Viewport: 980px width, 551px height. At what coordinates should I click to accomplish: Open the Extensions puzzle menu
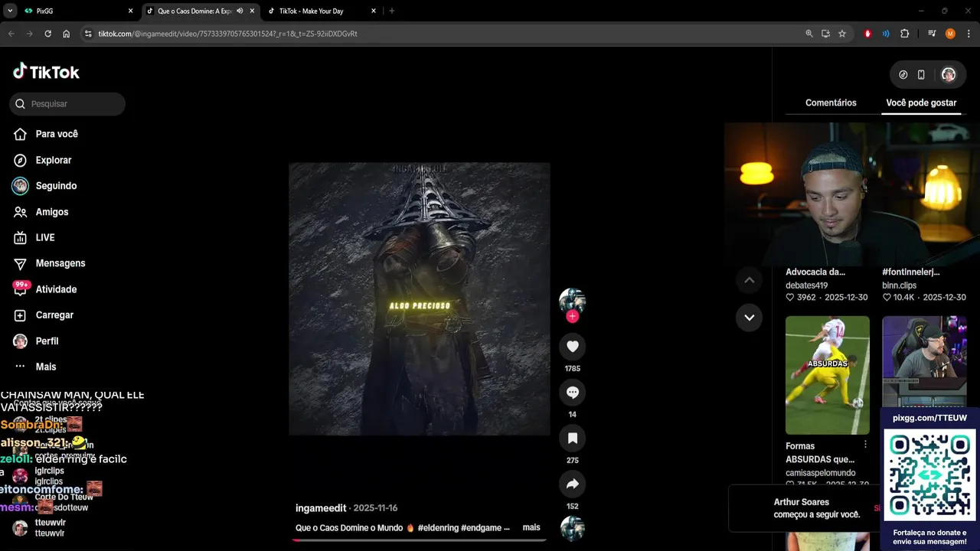coord(904,34)
